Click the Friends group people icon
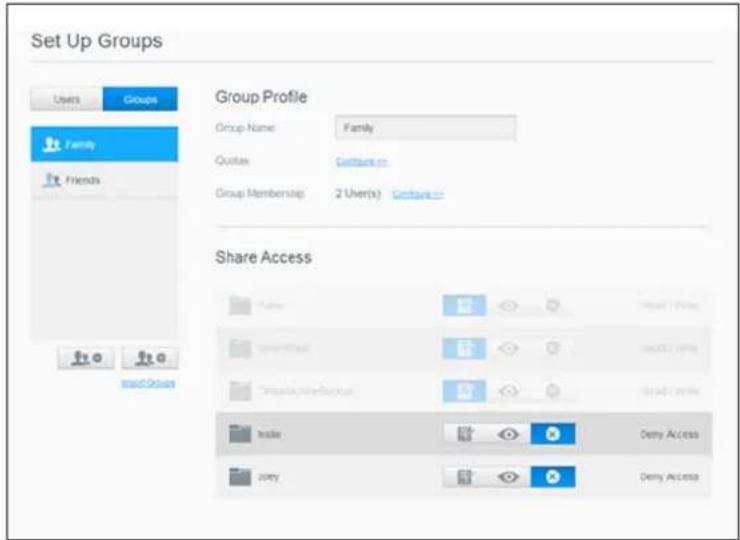The image size is (740, 540). coord(51,180)
